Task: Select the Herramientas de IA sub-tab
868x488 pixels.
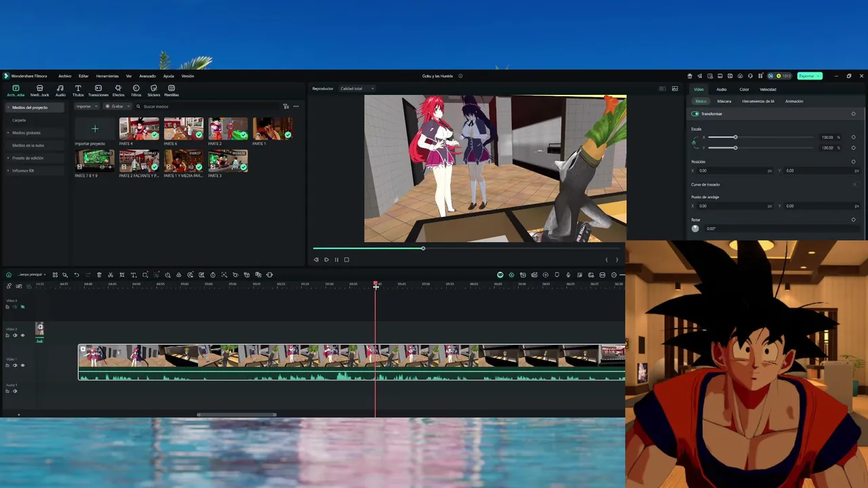Action: 758,102
